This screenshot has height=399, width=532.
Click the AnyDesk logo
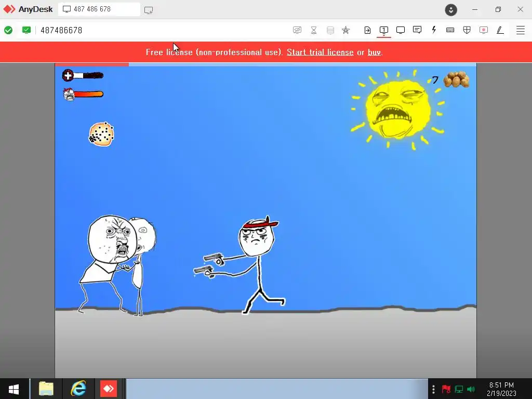pos(28,9)
